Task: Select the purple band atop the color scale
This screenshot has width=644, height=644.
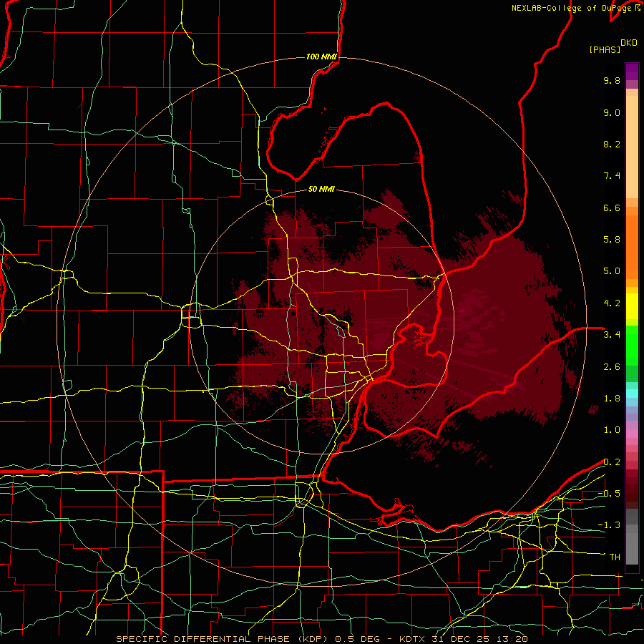Action: point(632,72)
